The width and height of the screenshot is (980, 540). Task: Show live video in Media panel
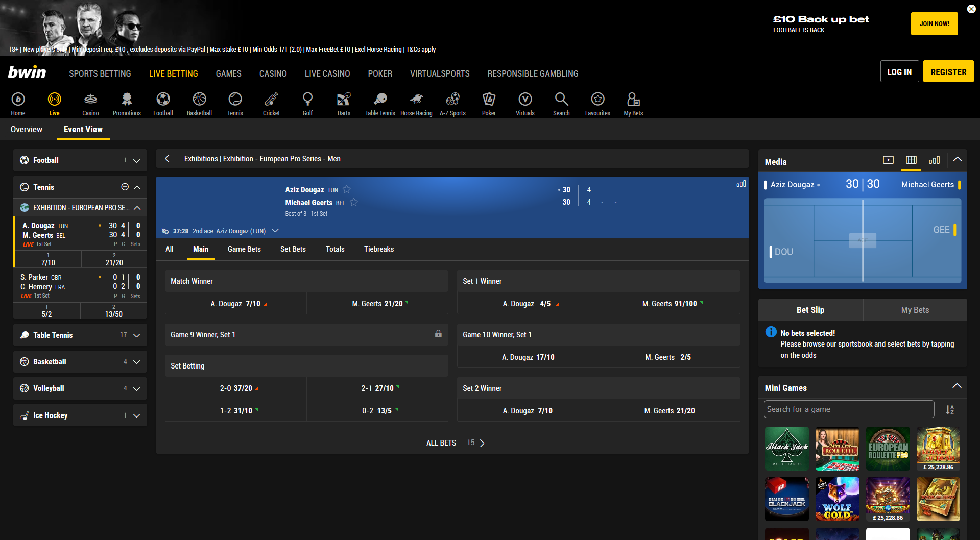[x=888, y=160]
